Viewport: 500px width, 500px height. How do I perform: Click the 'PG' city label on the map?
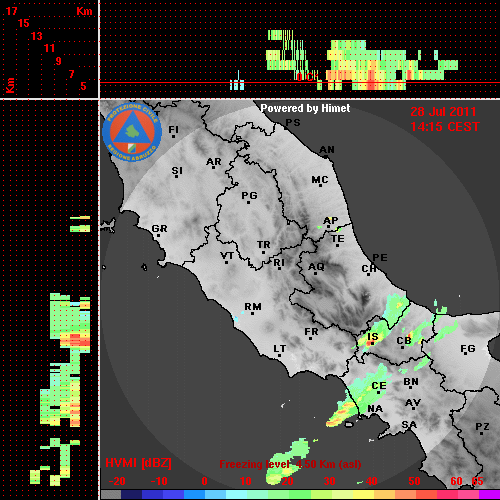coord(249,196)
